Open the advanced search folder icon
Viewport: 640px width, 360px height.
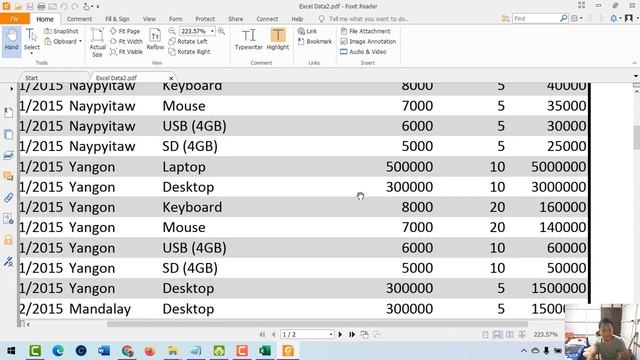tap(505, 18)
